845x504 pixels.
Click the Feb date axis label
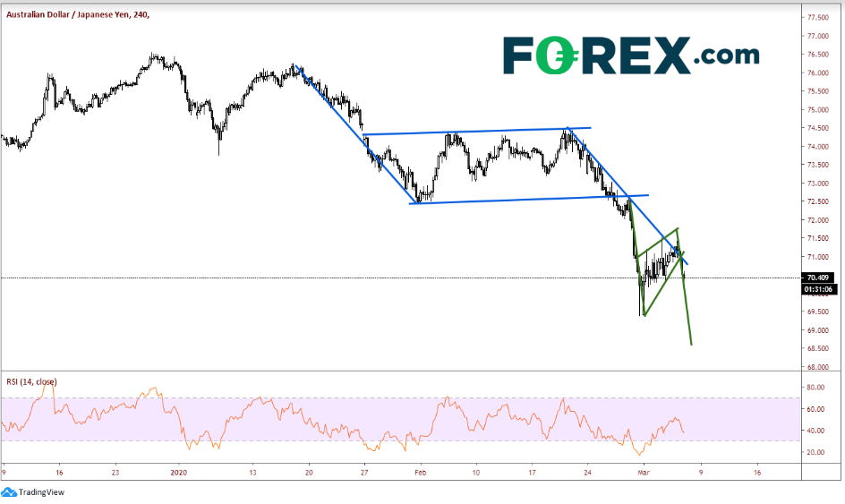(421, 473)
